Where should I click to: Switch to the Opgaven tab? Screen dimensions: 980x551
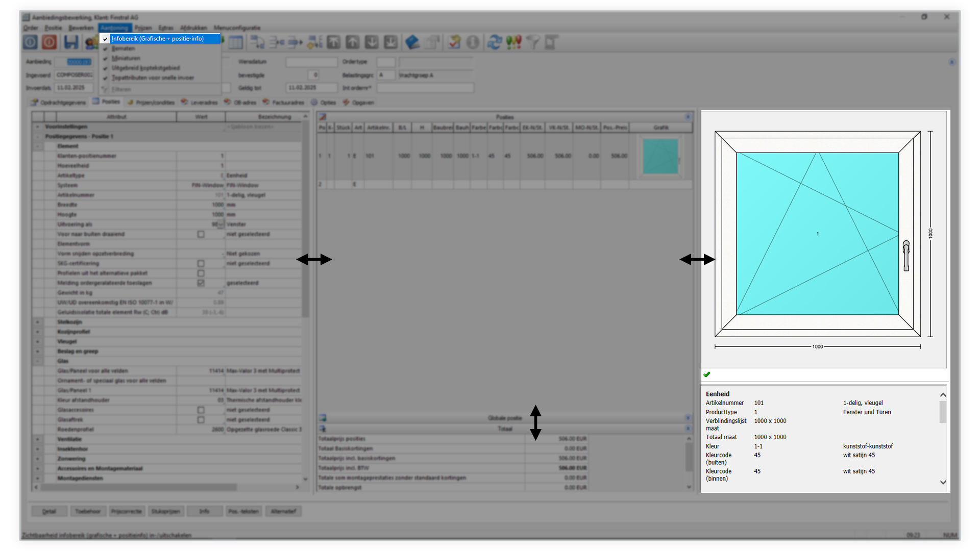pyautogui.click(x=358, y=103)
